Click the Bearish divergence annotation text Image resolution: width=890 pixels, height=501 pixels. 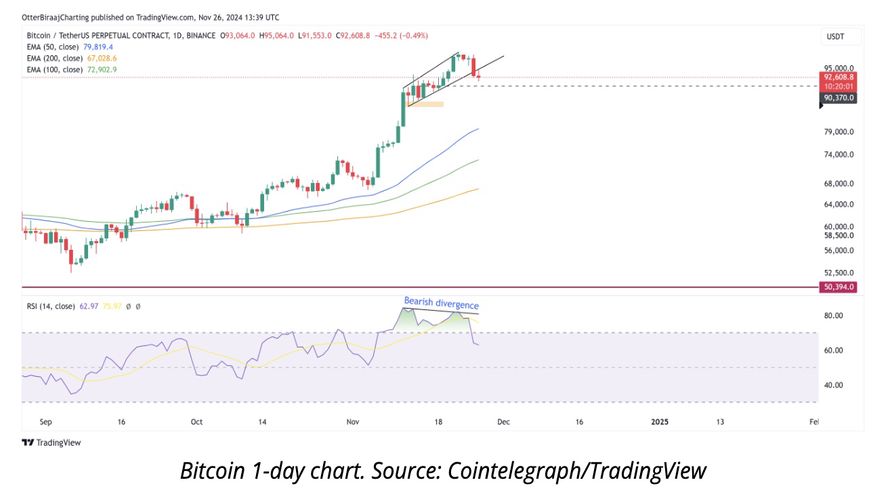441,303
